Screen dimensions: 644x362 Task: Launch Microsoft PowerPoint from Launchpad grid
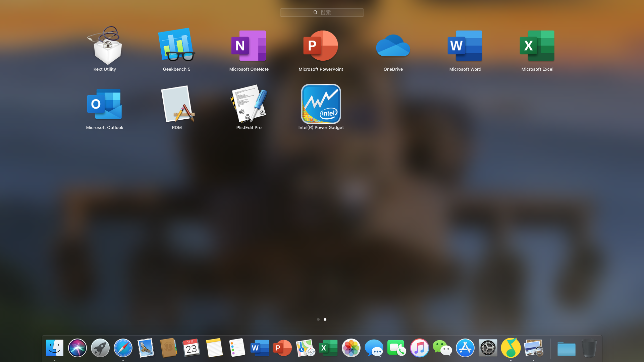pos(321,46)
